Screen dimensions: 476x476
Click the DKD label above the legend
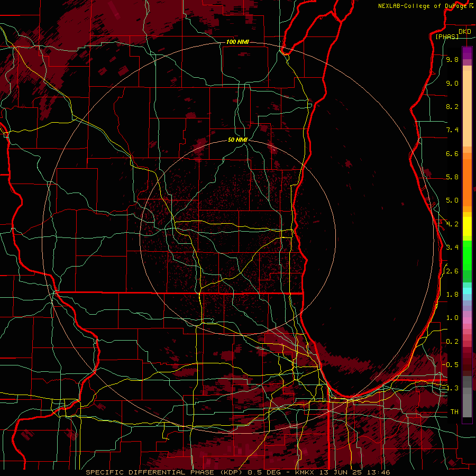(465, 32)
